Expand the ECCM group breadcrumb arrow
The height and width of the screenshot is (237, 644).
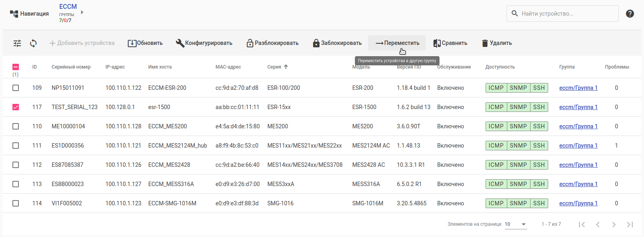(x=82, y=12)
